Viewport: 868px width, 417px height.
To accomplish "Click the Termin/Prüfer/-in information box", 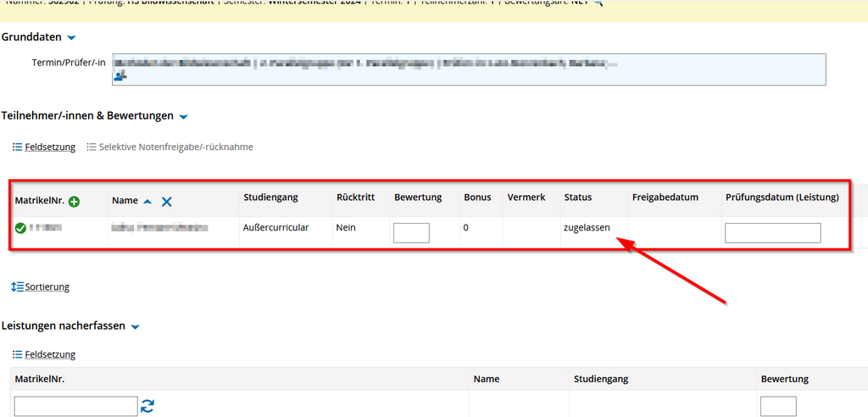I will [x=469, y=69].
